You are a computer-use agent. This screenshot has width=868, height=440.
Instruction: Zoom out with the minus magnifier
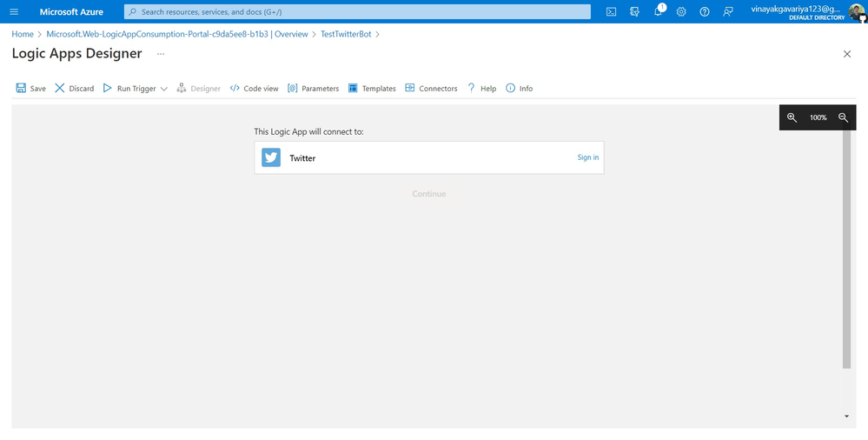843,117
